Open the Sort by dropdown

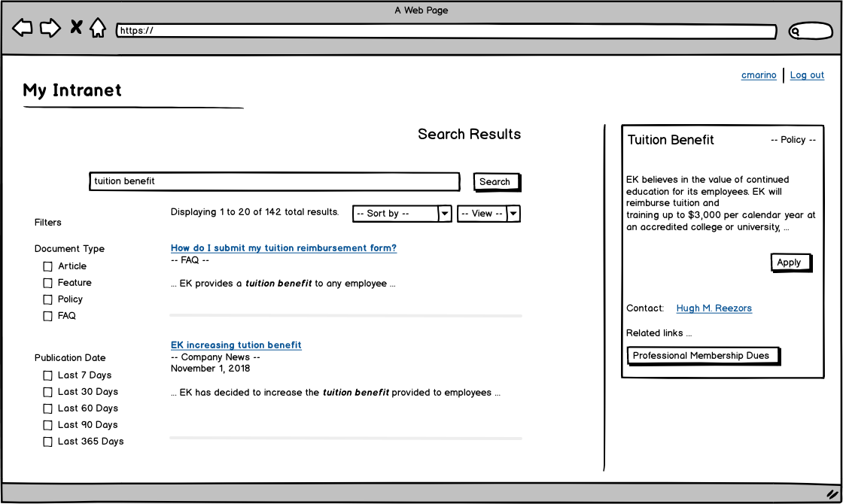402,214
